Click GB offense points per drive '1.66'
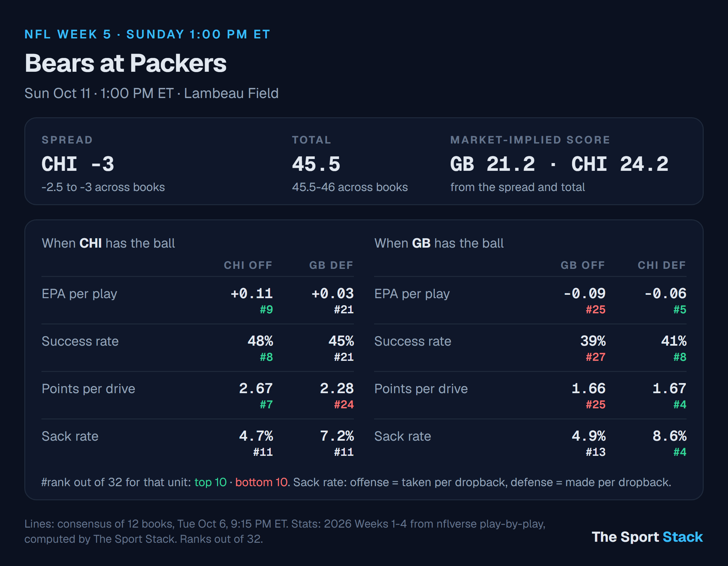728x566 pixels. (589, 388)
